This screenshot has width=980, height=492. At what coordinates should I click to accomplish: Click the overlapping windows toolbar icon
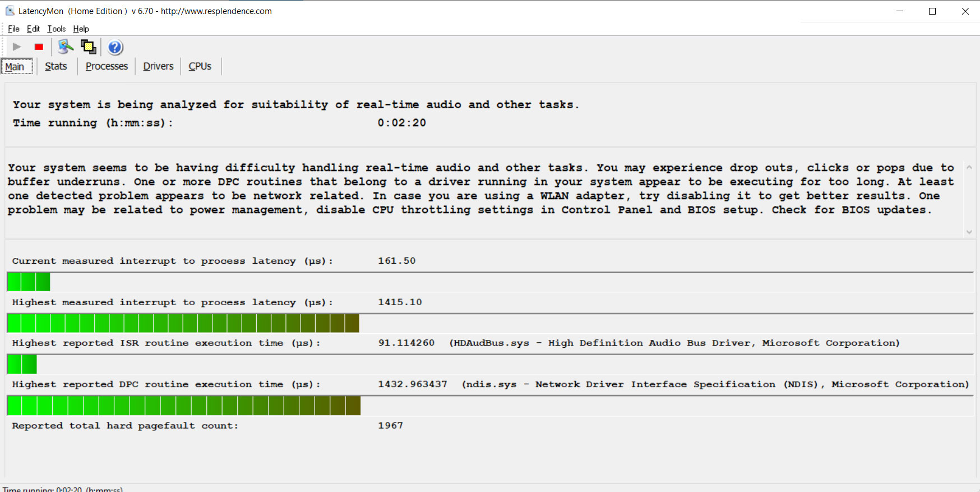pyautogui.click(x=89, y=47)
